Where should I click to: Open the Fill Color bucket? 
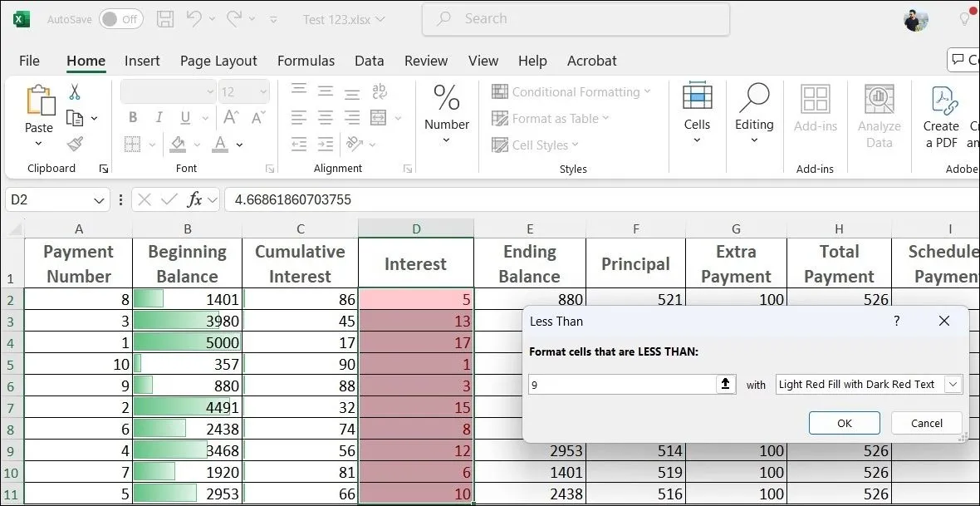(x=178, y=145)
